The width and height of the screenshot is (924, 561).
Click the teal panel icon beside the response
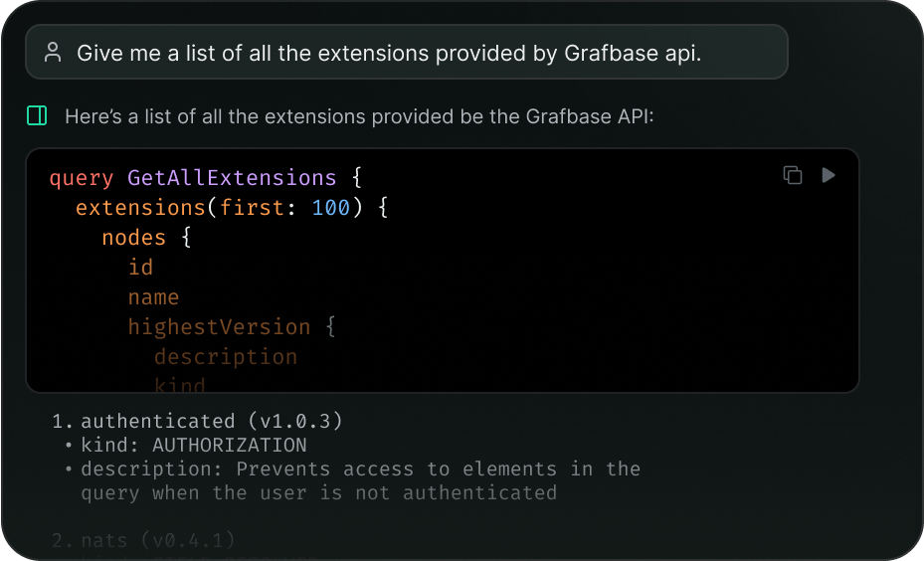(x=37, y=116)
